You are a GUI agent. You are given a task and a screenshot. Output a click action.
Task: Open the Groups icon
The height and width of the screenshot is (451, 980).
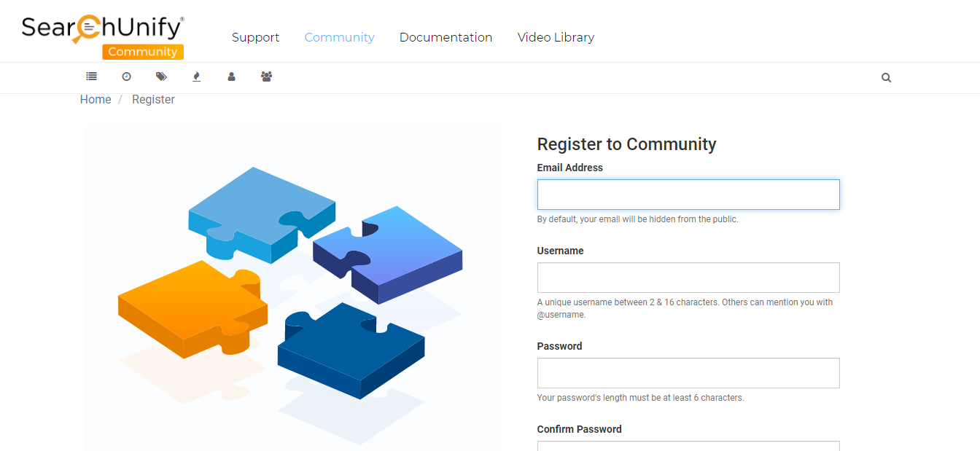[266, 77]
